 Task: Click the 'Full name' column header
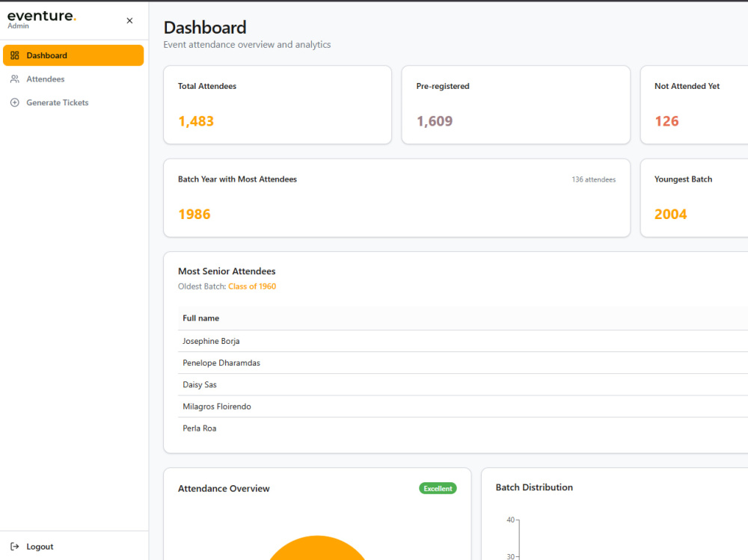[x=200, y=319]
